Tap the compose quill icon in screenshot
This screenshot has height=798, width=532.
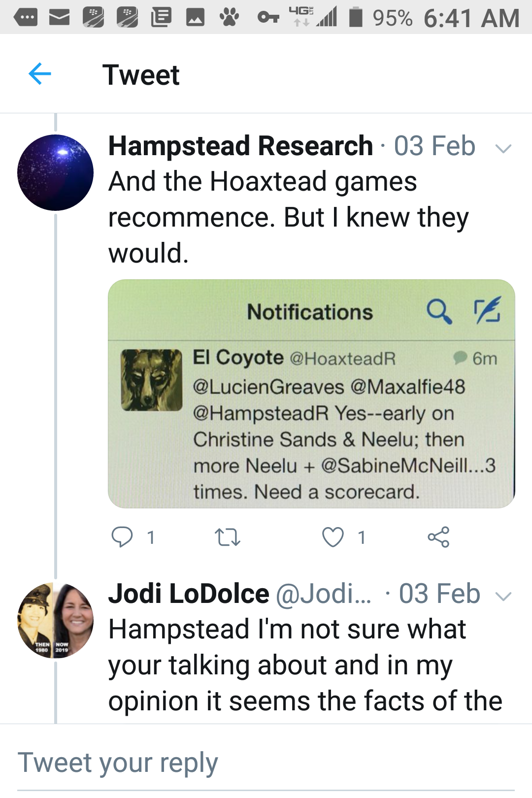[x=487, y=310]
